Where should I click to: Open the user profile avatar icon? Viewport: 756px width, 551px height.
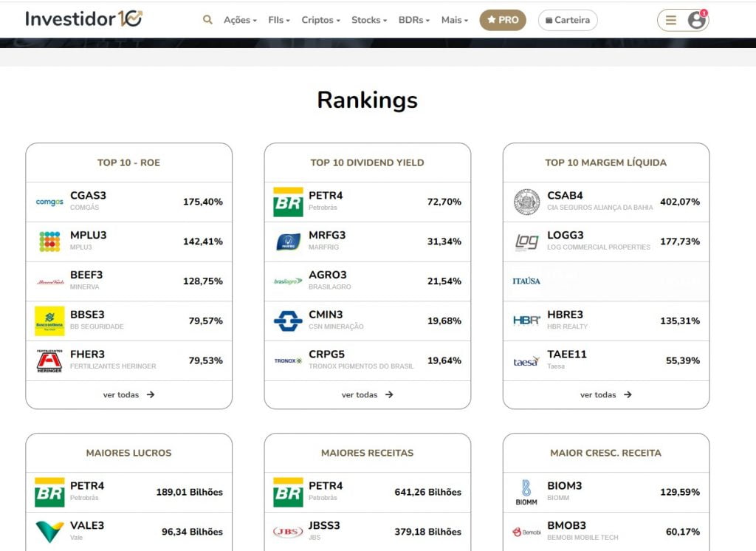696,20
